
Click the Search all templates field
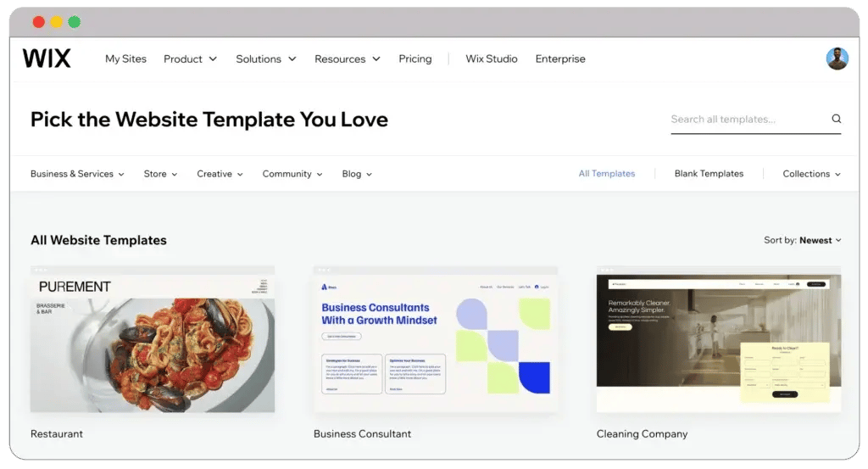click(x=746, y=120)
